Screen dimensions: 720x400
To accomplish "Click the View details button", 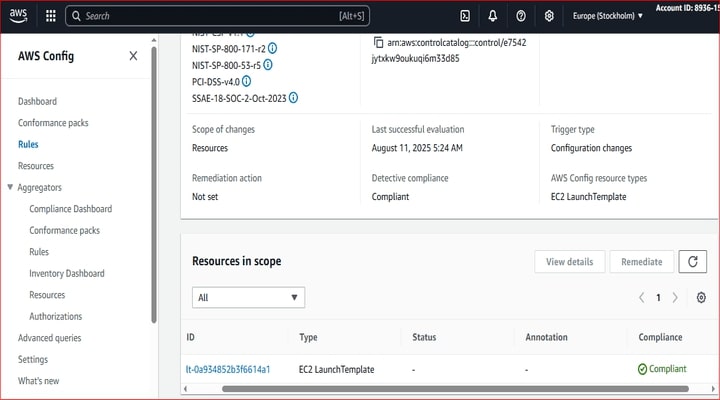I will 569,262.
